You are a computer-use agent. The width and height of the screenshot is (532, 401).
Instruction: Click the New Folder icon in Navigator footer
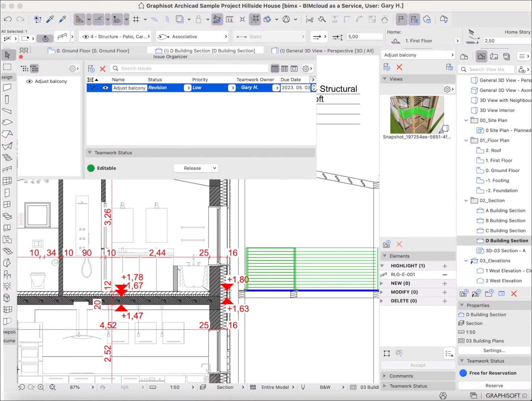489,293
